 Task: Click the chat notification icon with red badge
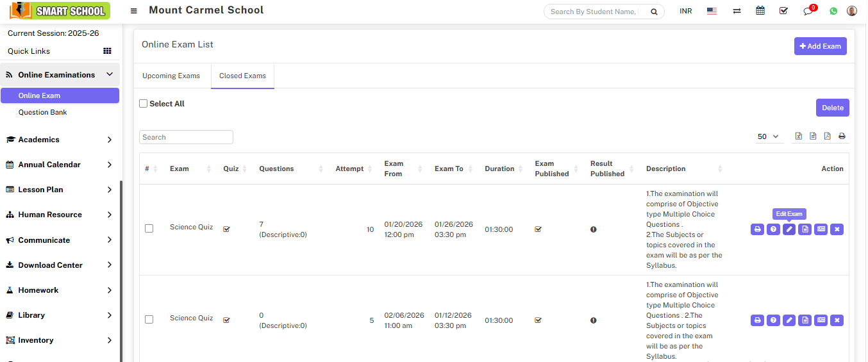808,11
